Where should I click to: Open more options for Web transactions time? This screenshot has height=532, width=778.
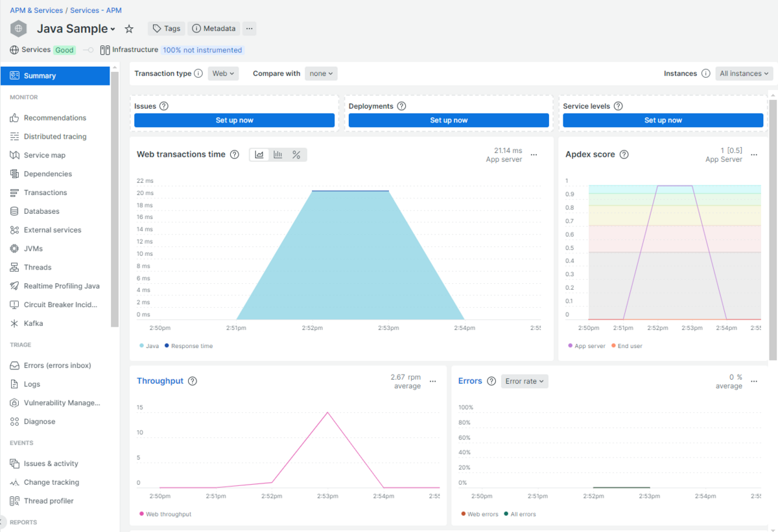coord(534,155)
